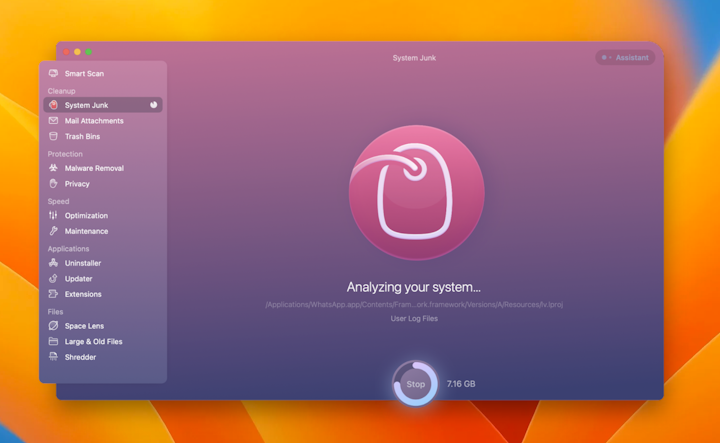The width and height of the screenshot is (720, 443).
Task: Click the Large & Old Files folder icon
Action: click(53, 342)
